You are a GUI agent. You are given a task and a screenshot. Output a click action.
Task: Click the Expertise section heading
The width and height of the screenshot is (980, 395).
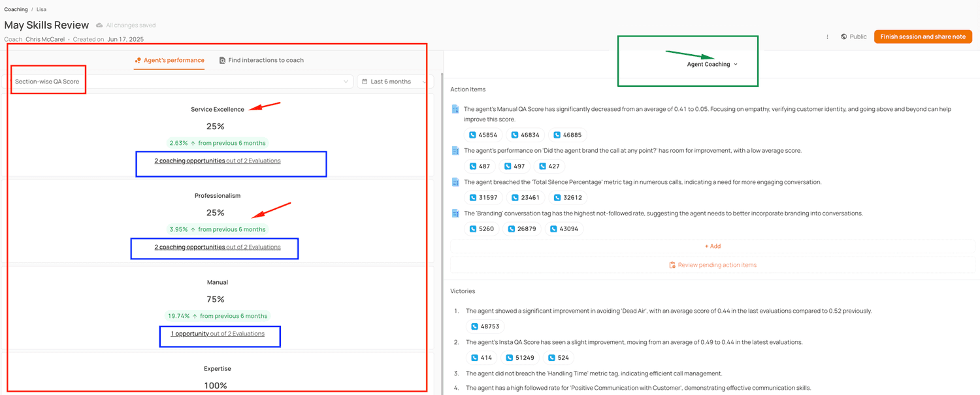218,369
